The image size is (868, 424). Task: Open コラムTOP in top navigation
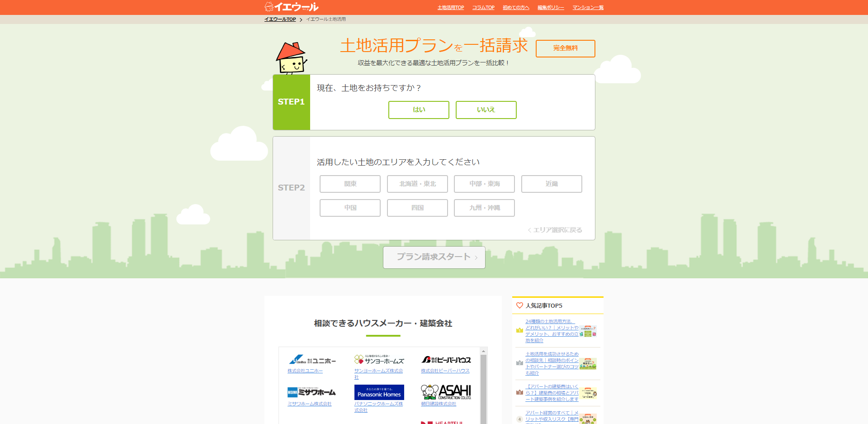click(x=483, y=8)
